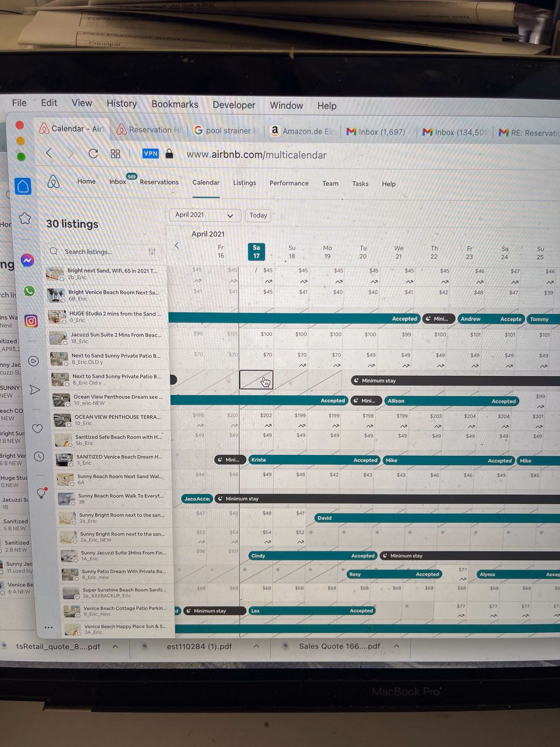
Task: Click the Search listings field
Action: pyautogui.click(x=103, y=252)
